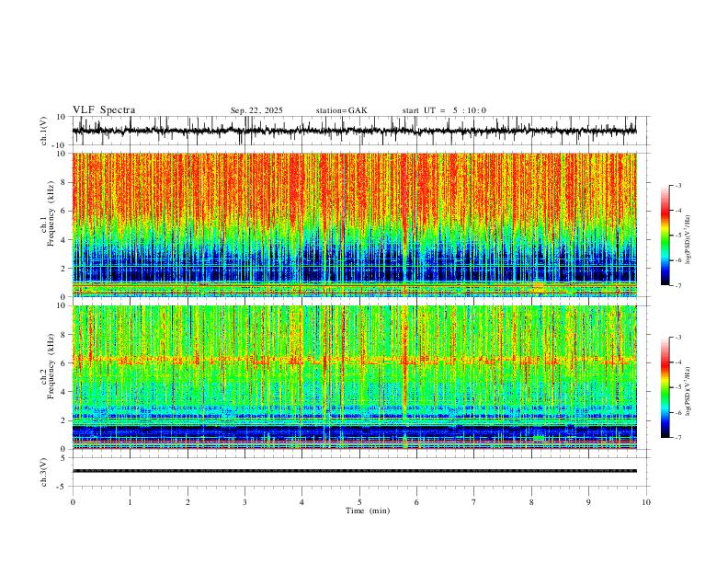Click the ch.2 spectrogram panel

[354, 377]
